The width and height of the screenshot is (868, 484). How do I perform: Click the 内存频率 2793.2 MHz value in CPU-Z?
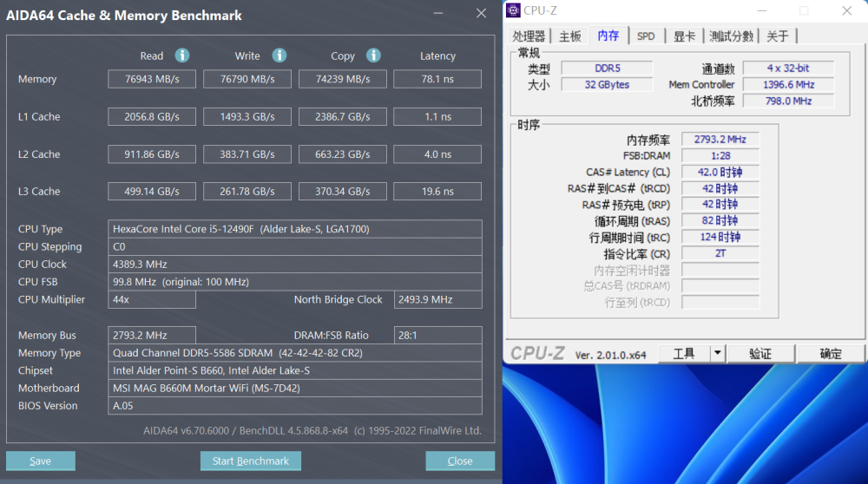pos(720,140)
